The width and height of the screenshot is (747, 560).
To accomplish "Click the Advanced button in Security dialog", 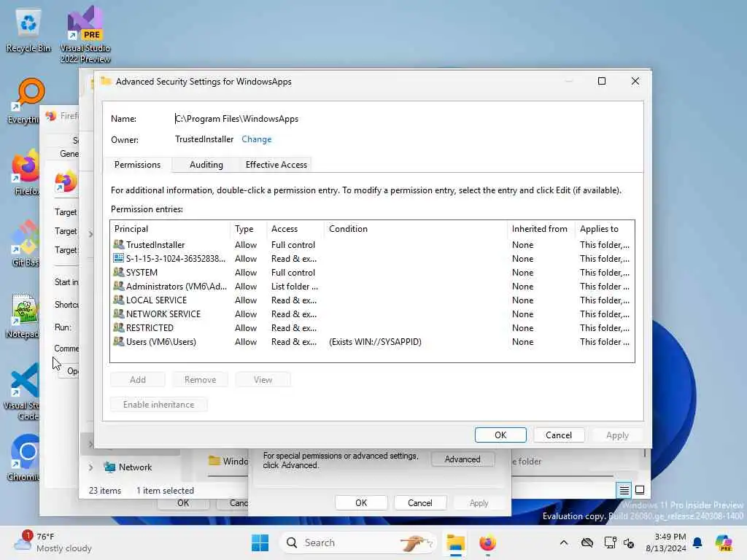I will point(462,459).
